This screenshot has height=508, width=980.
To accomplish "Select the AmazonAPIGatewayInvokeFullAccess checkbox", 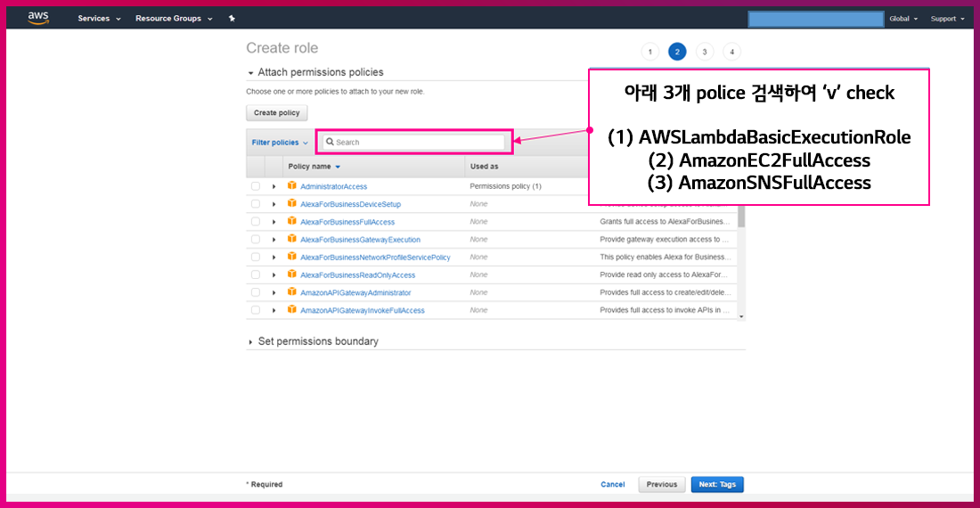I will pos(256,310).
